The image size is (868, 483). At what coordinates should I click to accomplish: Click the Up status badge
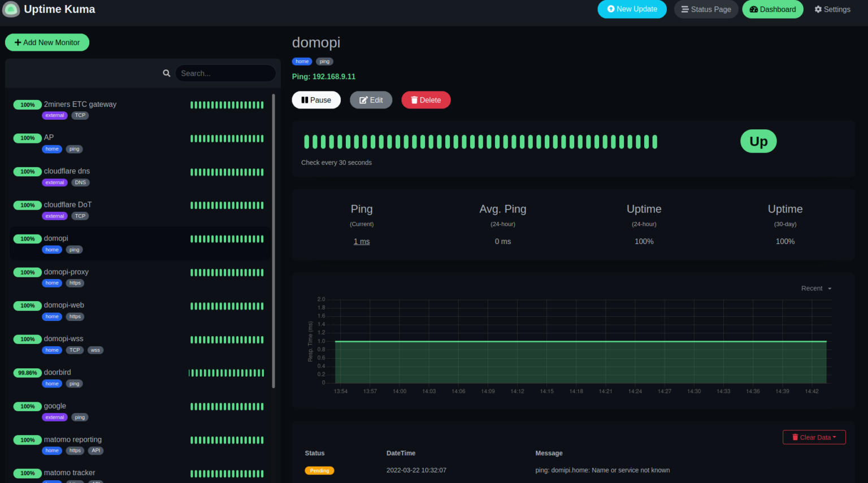point(758,141)
